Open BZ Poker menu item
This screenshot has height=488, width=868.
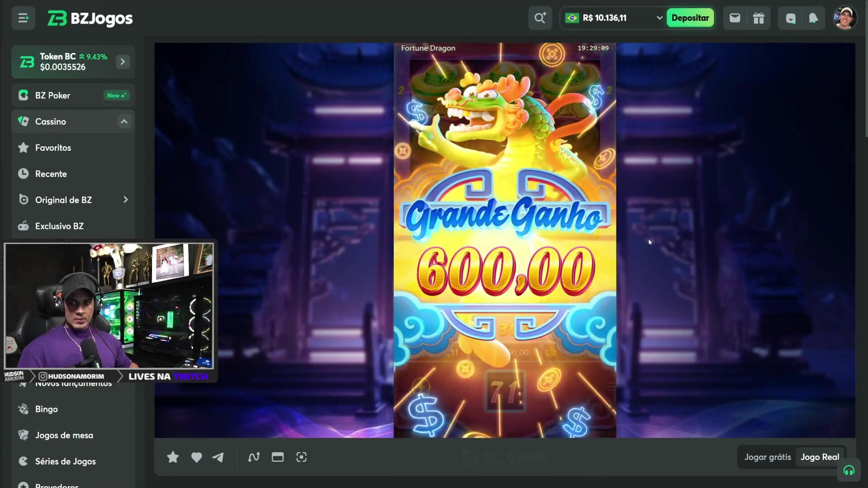[x=73, y=96]
